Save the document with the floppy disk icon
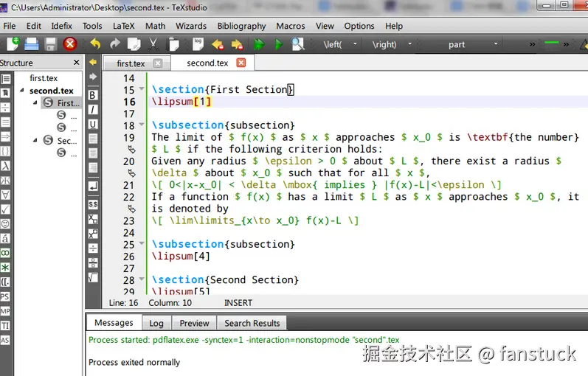 (51, 44)
